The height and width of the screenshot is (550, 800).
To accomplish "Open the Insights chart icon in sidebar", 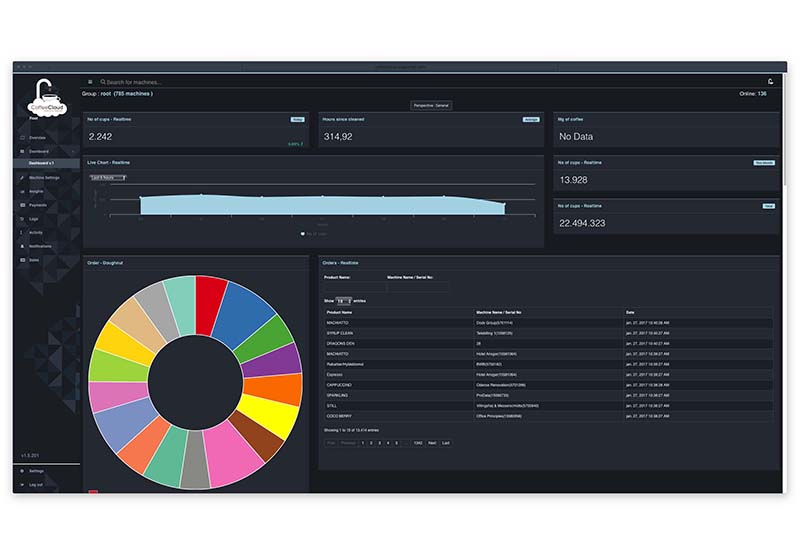I will (22, 191).
